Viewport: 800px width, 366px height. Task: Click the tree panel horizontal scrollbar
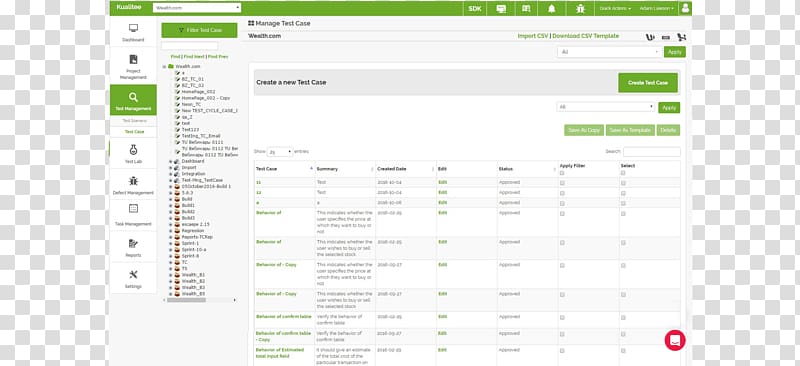click(x=186, y=300)
